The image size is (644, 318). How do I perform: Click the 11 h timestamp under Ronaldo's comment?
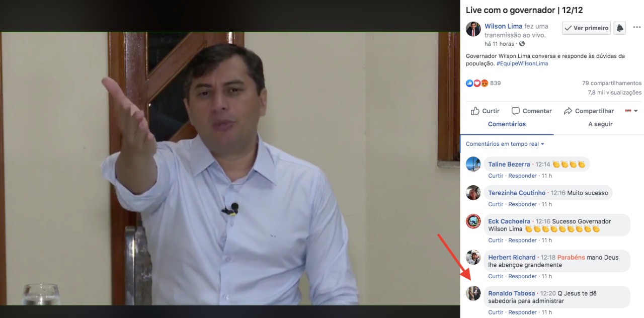click(x=546, y=312)
